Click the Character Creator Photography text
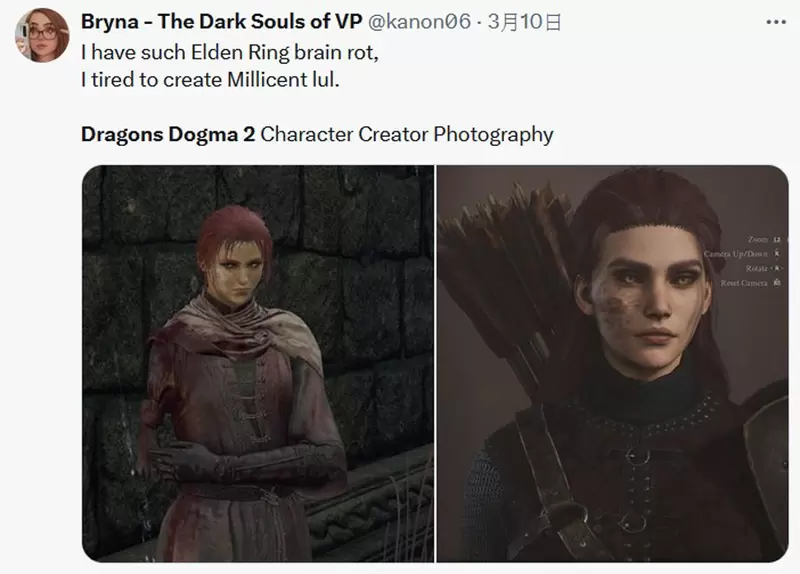This screenshot has height=574, width=800. click(x=407, y=134)
